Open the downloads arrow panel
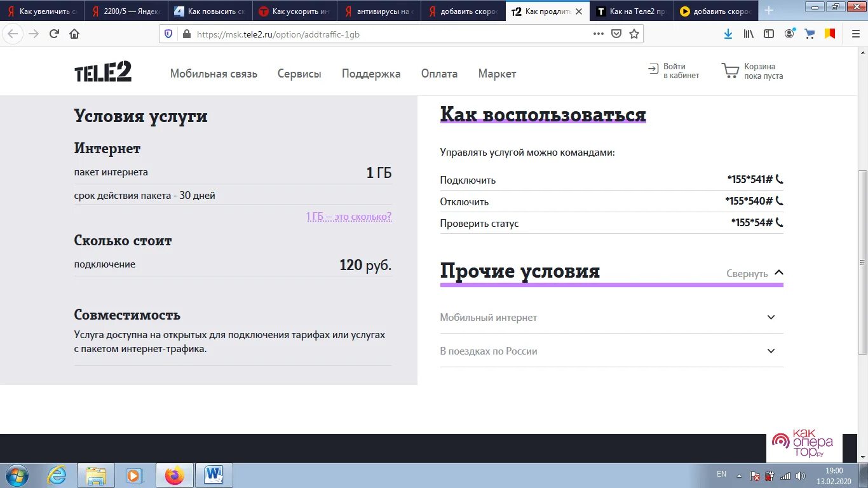The height and width of the screenshot is (488, 868). point(728,34)
